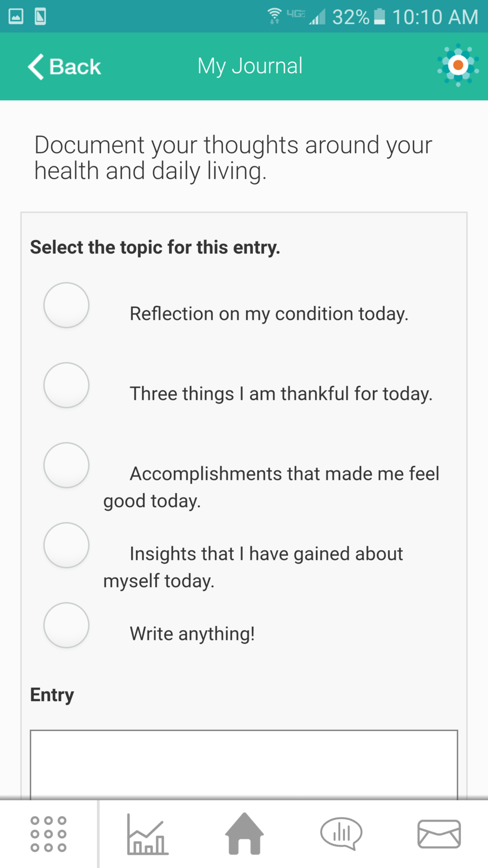
Task: Choose "Three things I am thankful for" radio
Action: tap(66, 385)
